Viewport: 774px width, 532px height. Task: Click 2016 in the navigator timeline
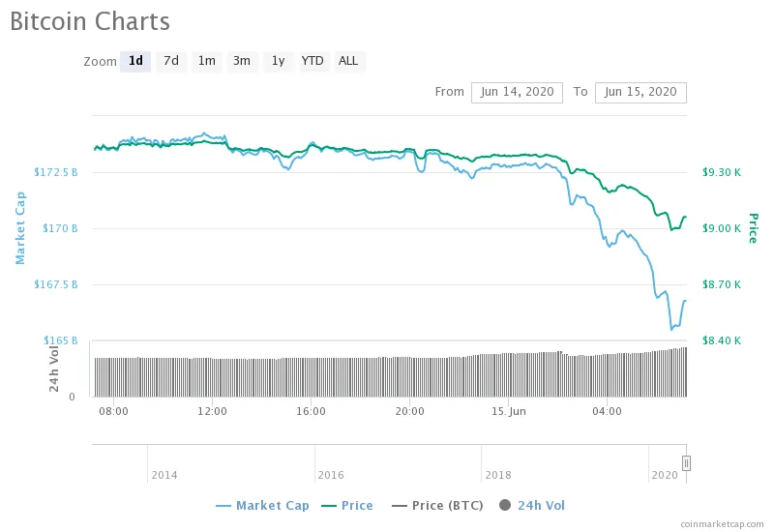pyautogui.click(x=331, y=475)
